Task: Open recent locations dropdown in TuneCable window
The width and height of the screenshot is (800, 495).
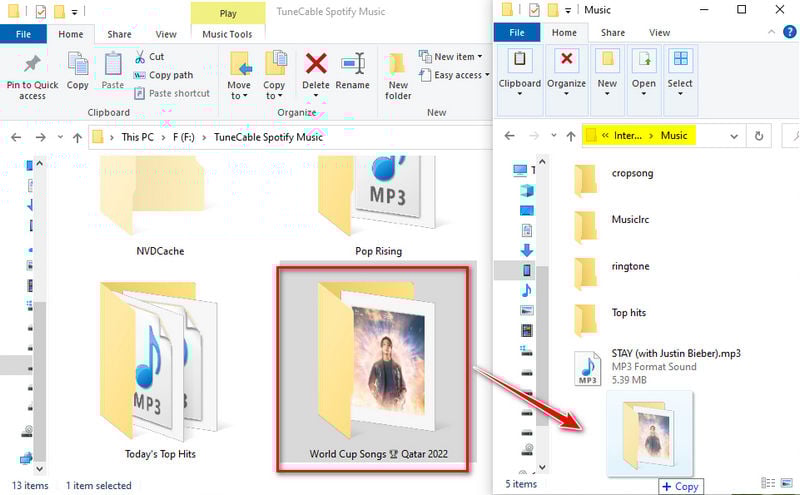Action: [60, 137]
